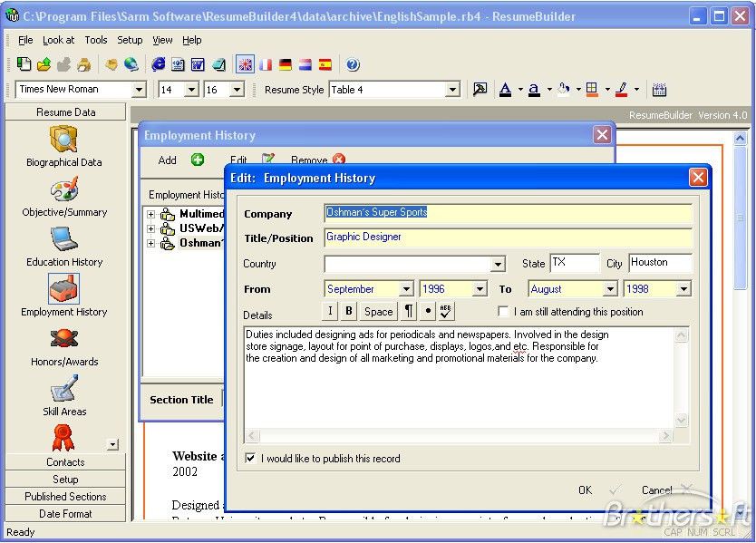Screen dimensions: 756x543
Task: Click the green Add plus icon
Action: click(198, 160)
